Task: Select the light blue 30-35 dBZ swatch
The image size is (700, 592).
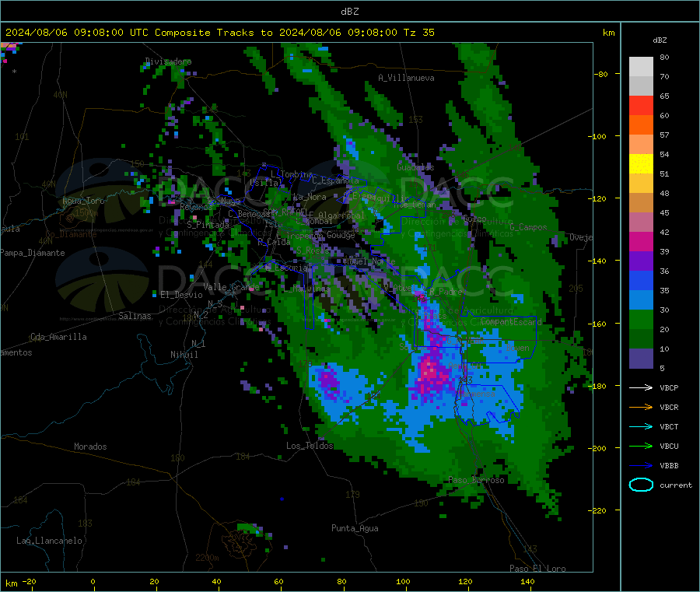Action: click(641, 300)
